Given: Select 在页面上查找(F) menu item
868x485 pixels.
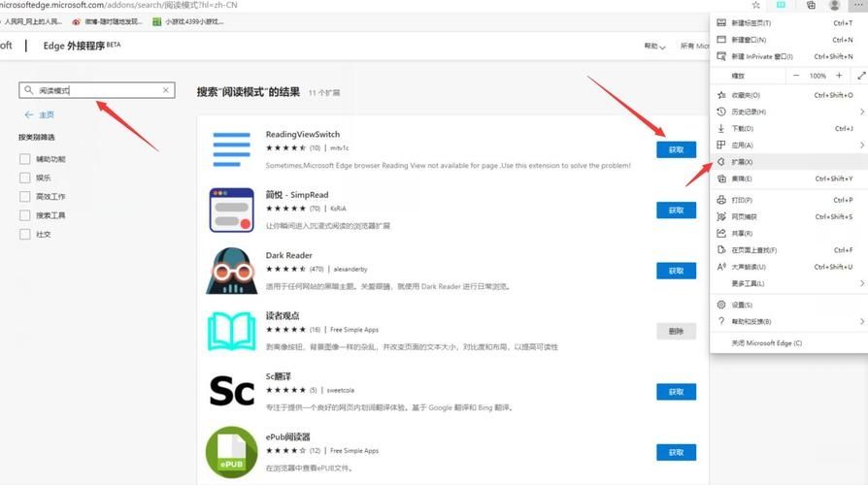Looking at the screenshot, I should click(x=788, y=250).
